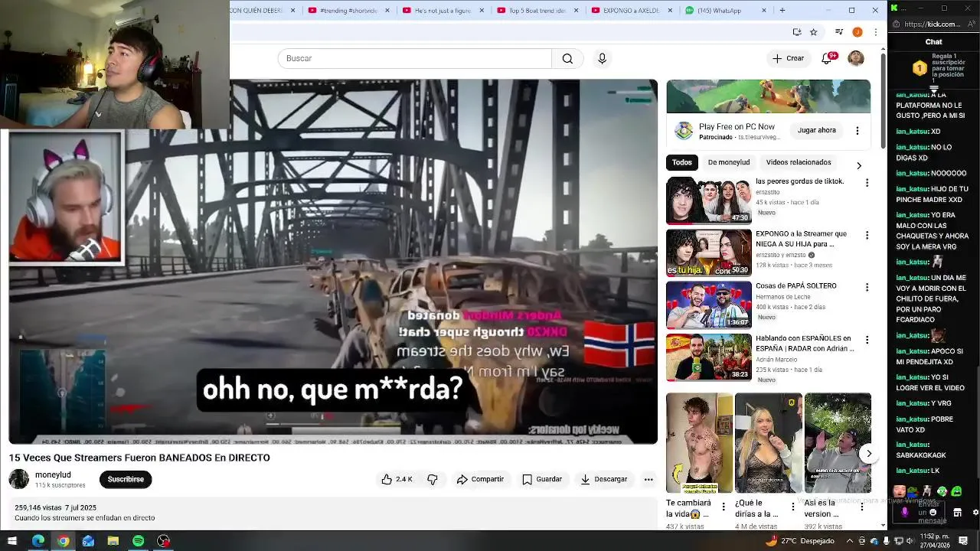Open 'Cosas de PAPÁ SOLTERO' thumbnail

pyautogui.click(x=709, y=305)
